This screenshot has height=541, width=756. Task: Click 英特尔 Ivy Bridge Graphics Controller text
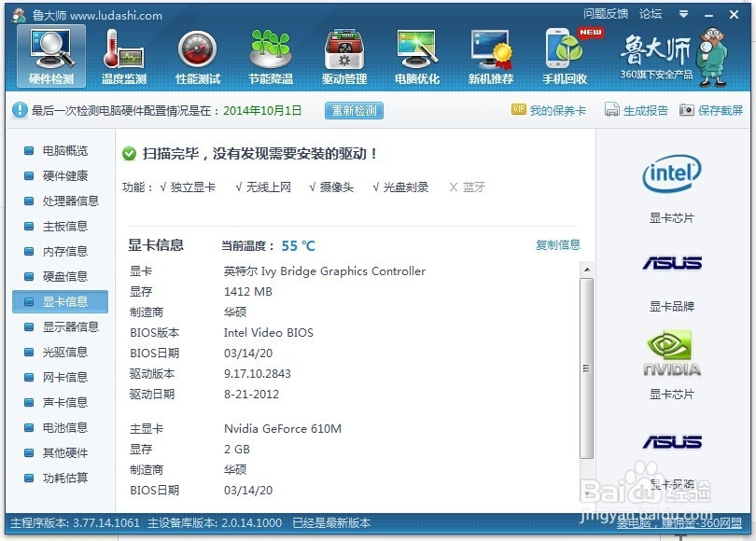click(x=325, y=271)
